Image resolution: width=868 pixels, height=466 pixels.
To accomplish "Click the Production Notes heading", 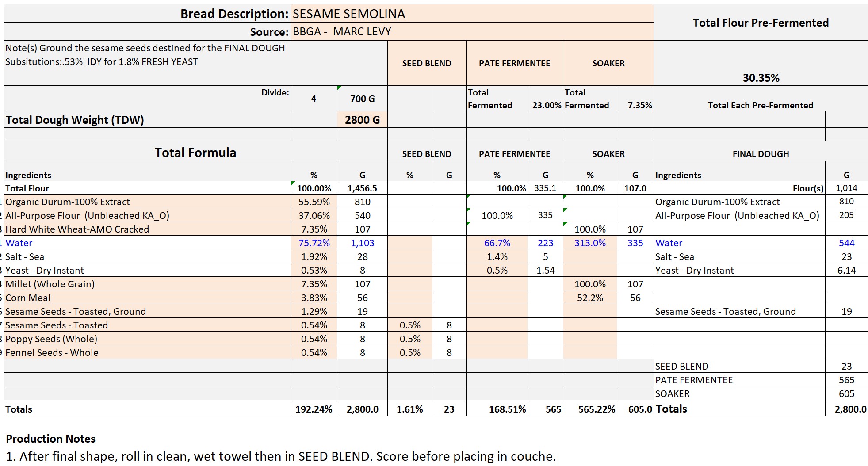I will [50, 439].
